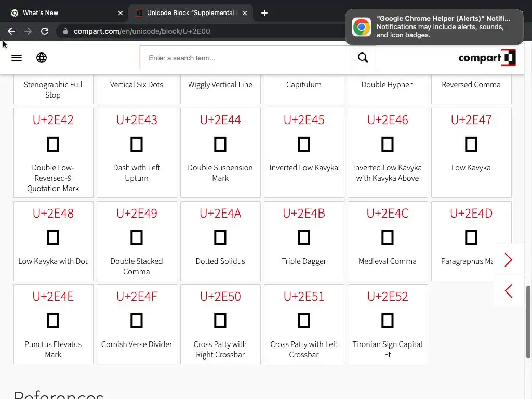Click "Reversed Comma" text

tap(471, 85)
